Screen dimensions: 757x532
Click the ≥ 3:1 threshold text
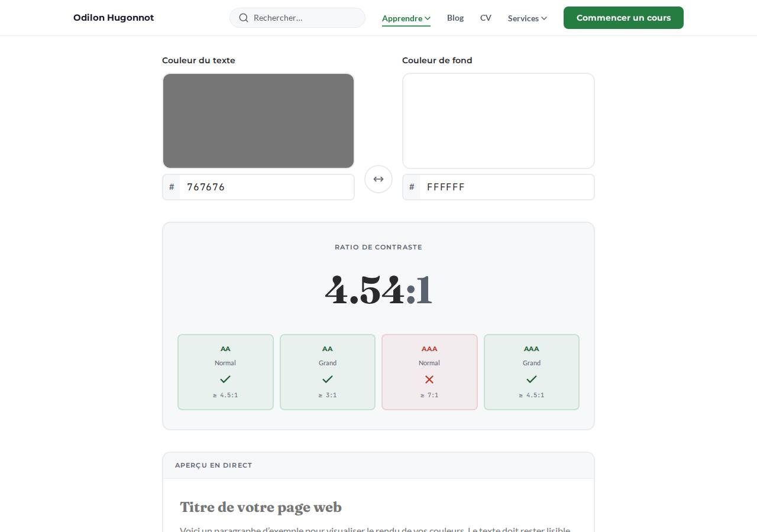click(x=328, y=395)
